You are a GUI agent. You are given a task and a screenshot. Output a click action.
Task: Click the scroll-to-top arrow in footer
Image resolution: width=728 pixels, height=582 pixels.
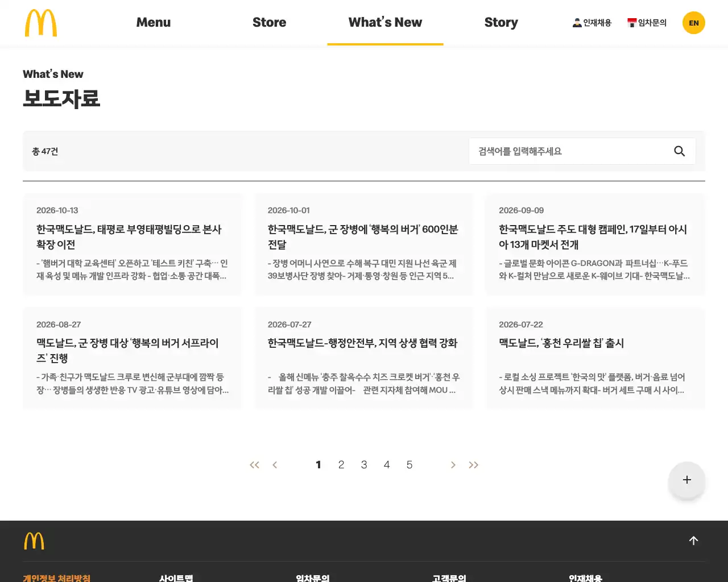coord(693,541)
